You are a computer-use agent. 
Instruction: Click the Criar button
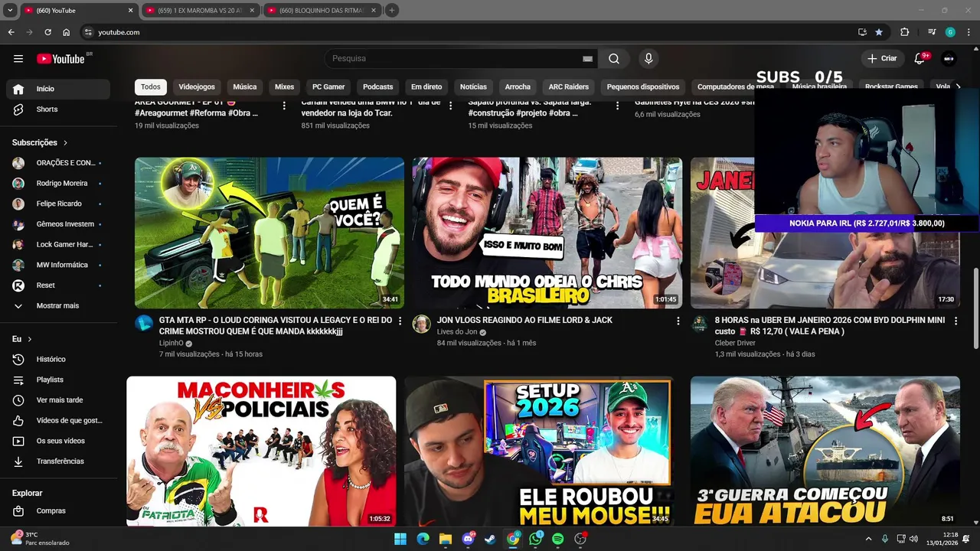[x=882, y=58]
